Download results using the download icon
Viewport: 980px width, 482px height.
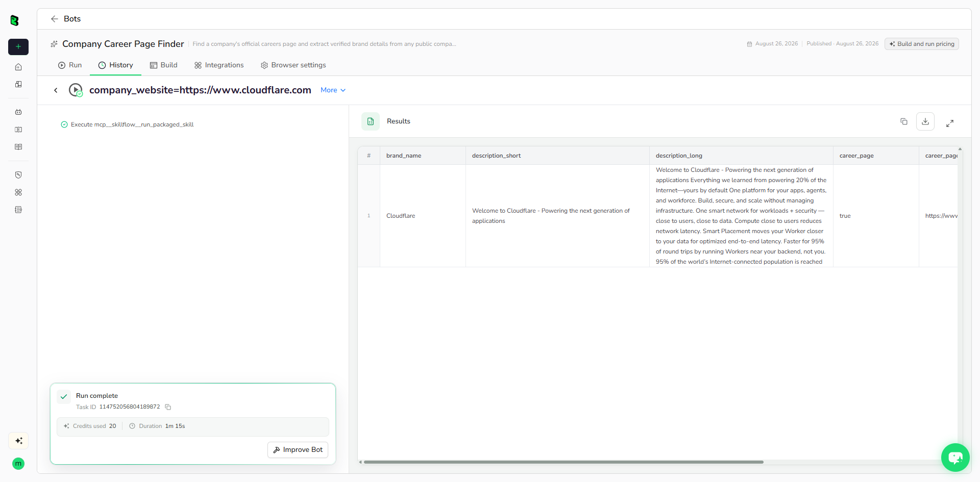pyautogui.click(x=925, y=121)
